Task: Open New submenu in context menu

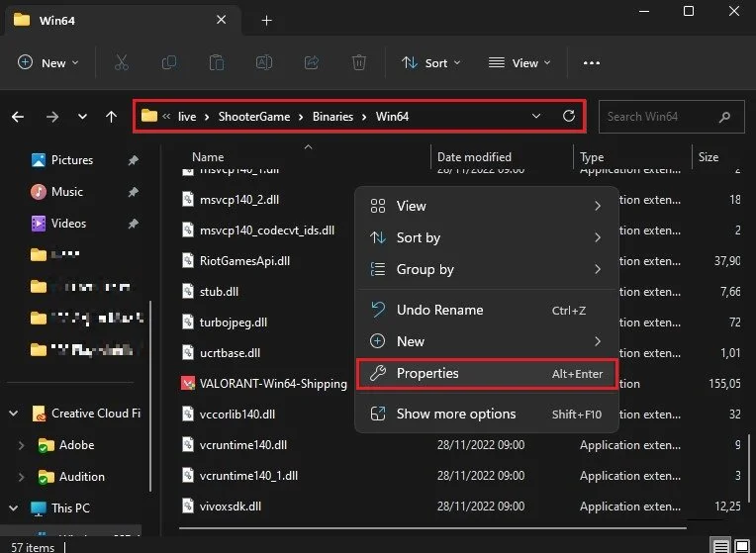Action: point(487,341)
